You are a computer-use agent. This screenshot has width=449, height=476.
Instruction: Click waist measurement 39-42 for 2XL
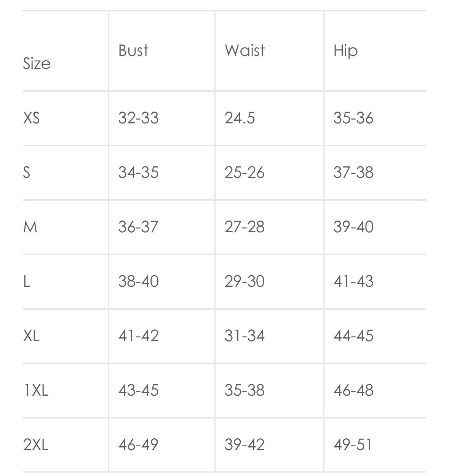[x=244, y=445]
